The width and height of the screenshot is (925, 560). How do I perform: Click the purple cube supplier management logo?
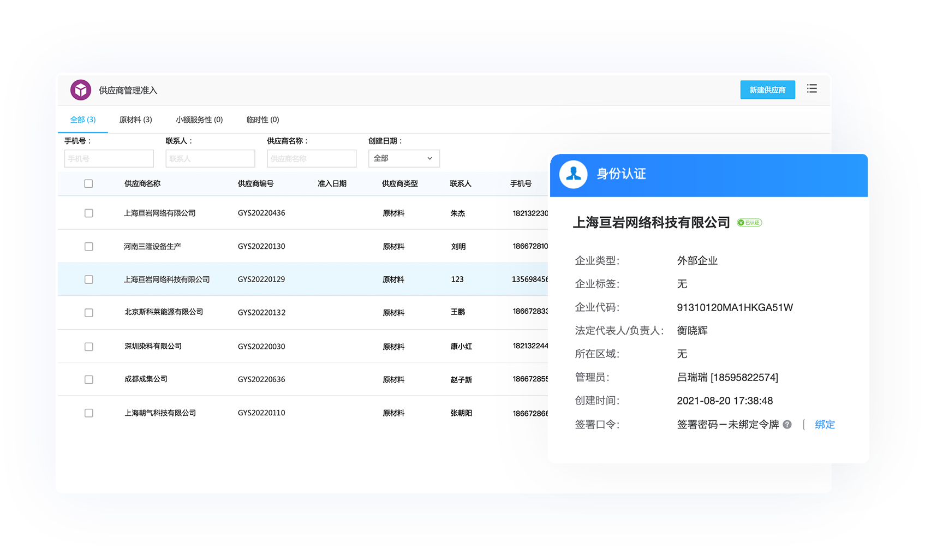[x=81, y=90]
